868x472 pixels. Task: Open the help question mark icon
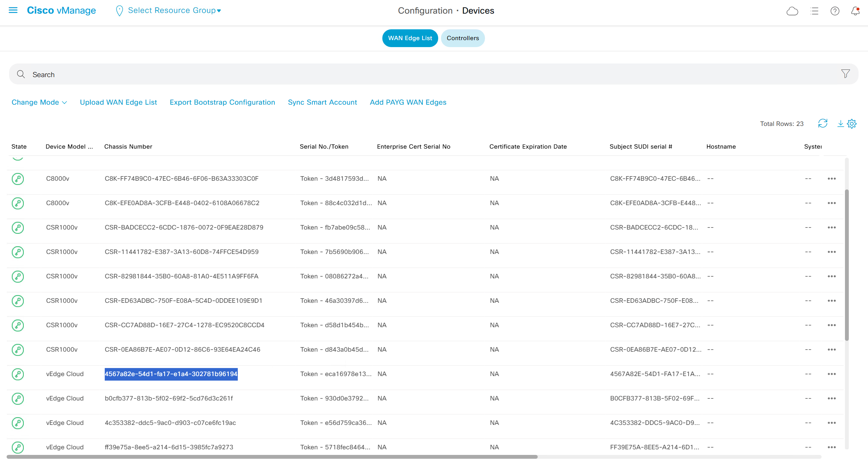(x=835, y=11)
